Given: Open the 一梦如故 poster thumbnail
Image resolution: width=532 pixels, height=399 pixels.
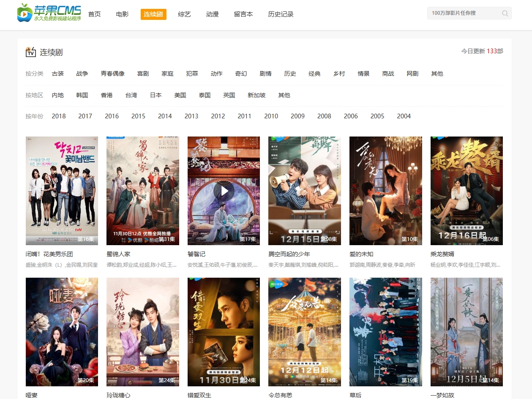Looking at the screenshot, I should (467, 332).
